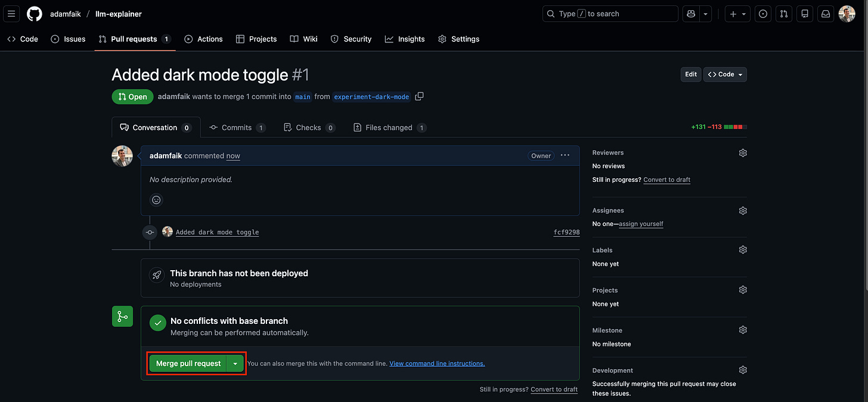The image size is (868, 402).
Task: Expand the create new item dropdown caret
Action: [x=743, y=13]
